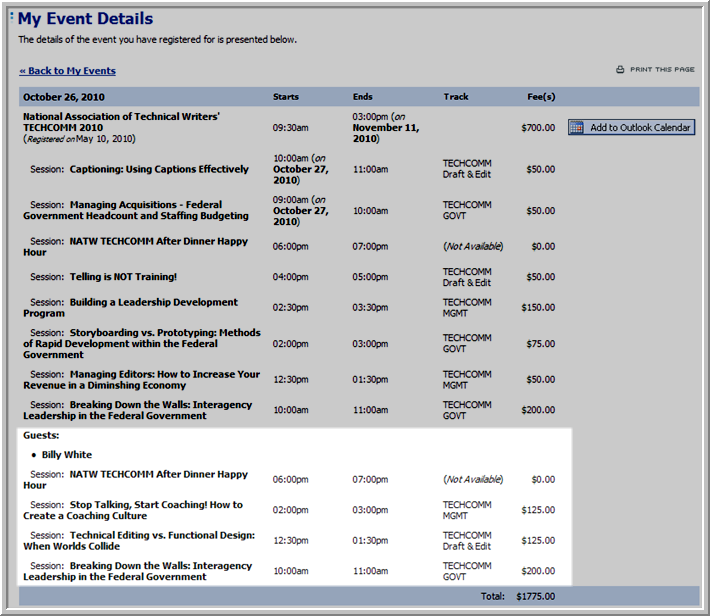
Task: Click the November 11, 2010 end date
Action: point(386,133)
